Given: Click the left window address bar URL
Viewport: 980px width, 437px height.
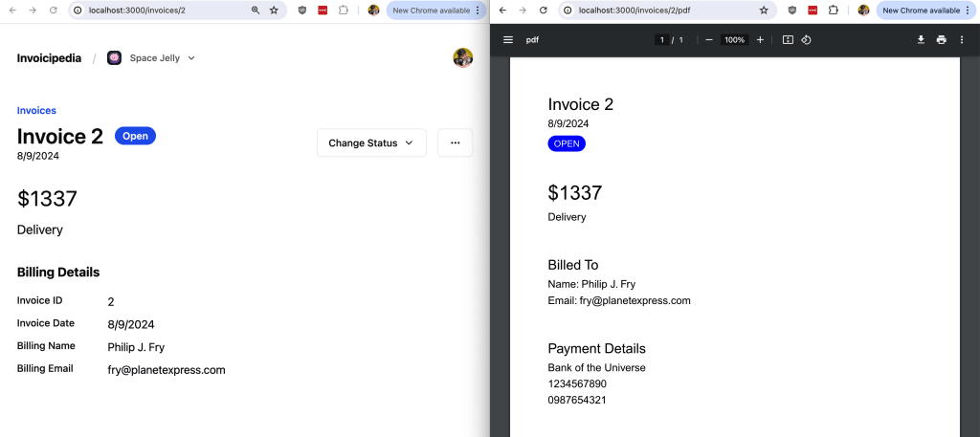Looking at the screenshot, I should point(137,11).
